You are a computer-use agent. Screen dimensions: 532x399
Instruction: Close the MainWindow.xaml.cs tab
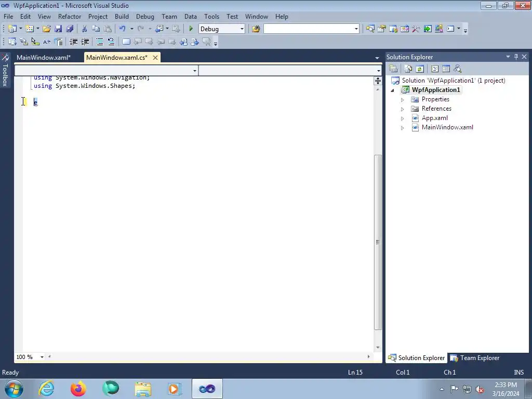click(155, 58)
